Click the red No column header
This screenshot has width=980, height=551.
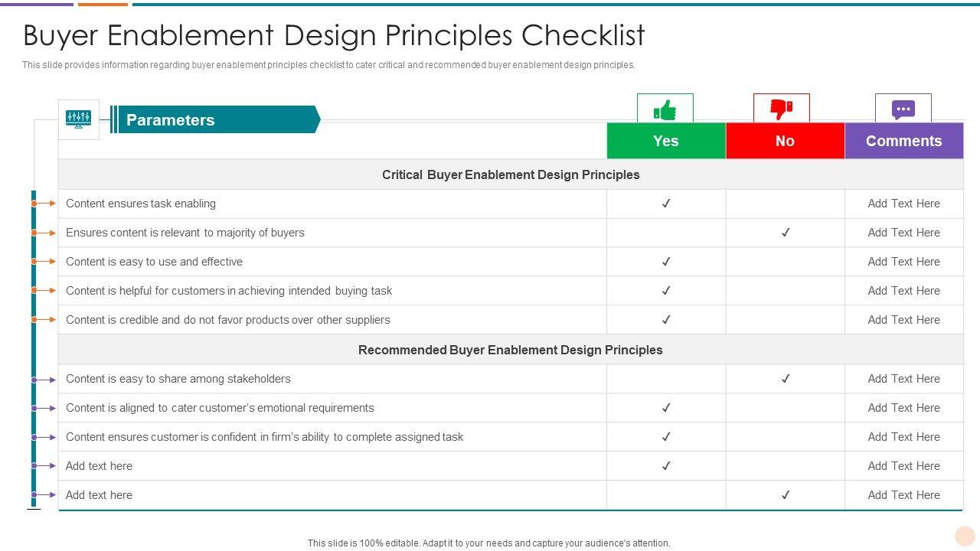pyautogui.click(x=785, y=141)
